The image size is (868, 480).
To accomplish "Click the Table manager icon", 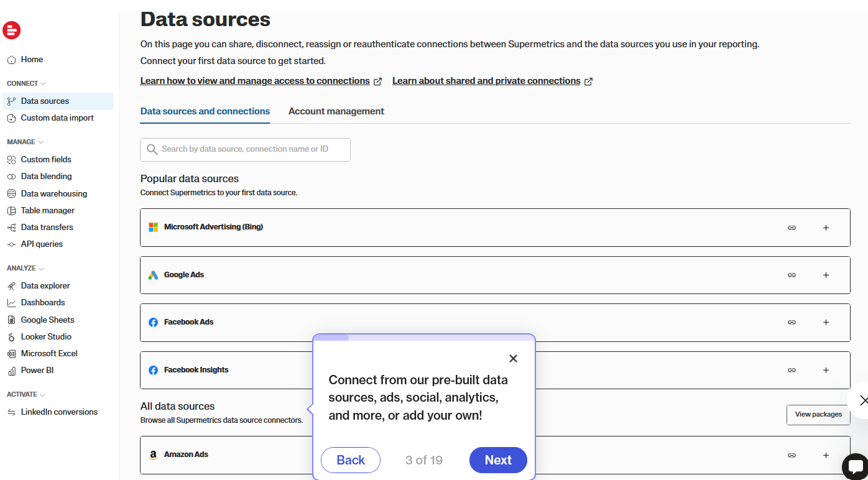I will coord(11,211).
